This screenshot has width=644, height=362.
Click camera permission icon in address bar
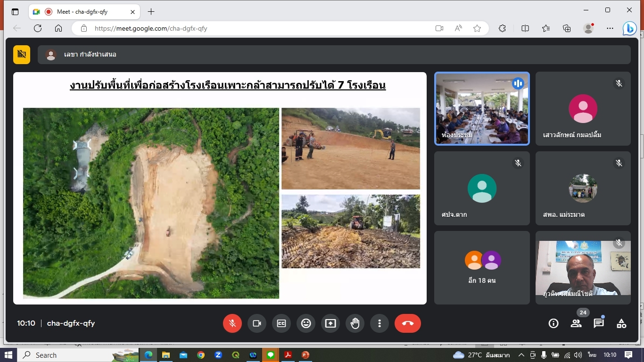click(x=439, y=28)
